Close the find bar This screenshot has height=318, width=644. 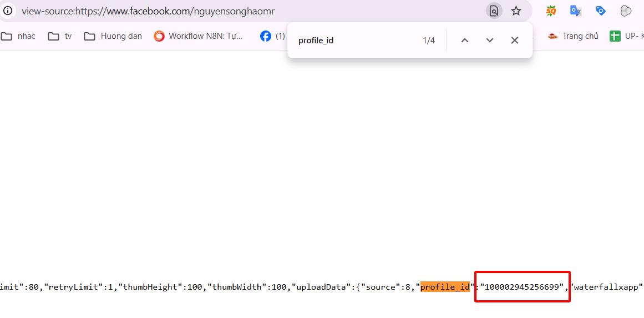coord(515,41)
